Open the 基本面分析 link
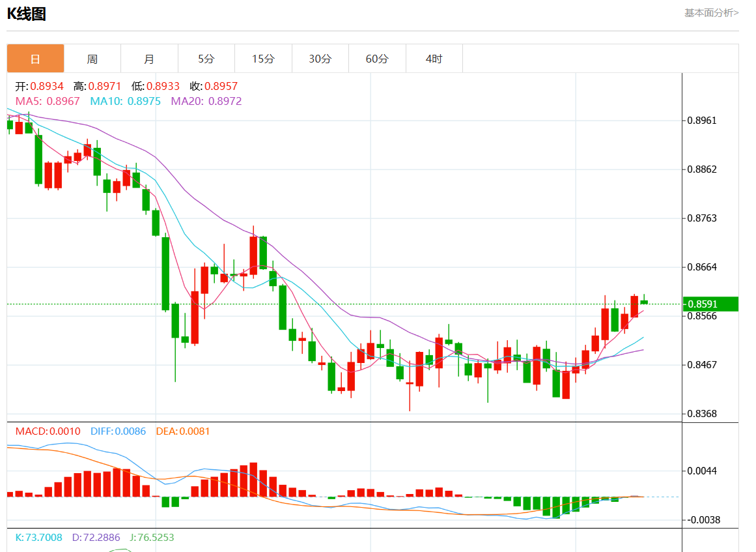 coord(711,13)
